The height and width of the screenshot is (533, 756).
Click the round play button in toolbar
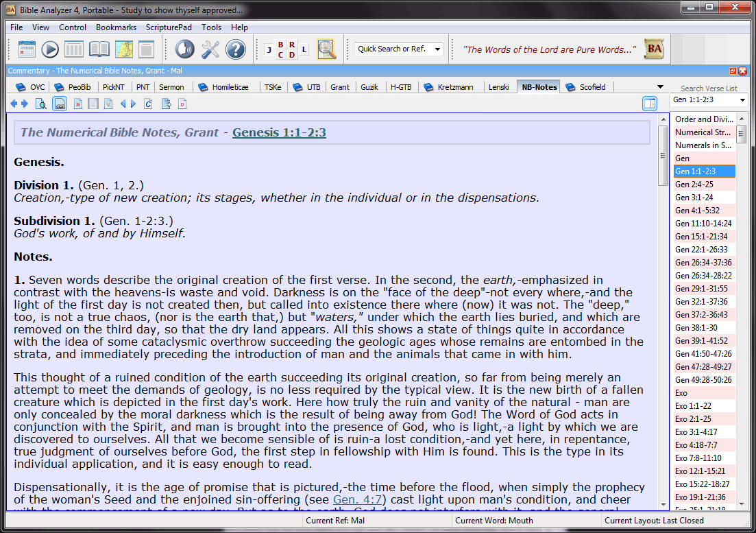point(50,49)
